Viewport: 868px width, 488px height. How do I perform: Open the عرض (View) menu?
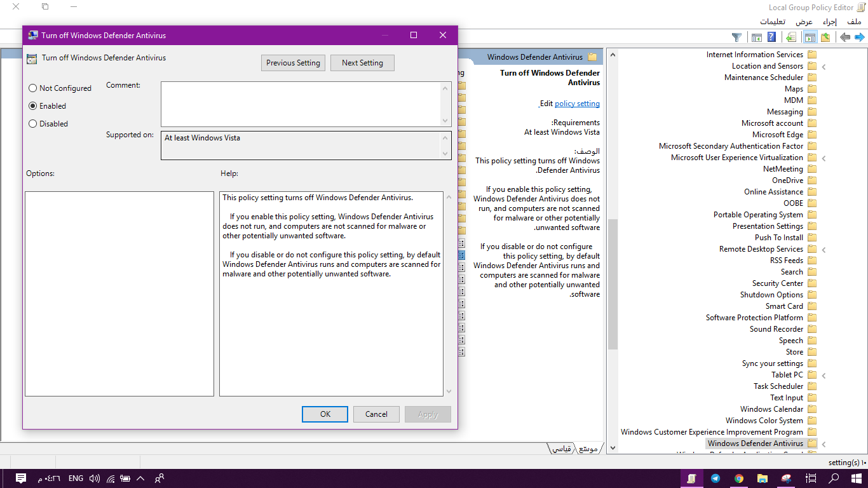pyautogui.click(x=804, y=22)
